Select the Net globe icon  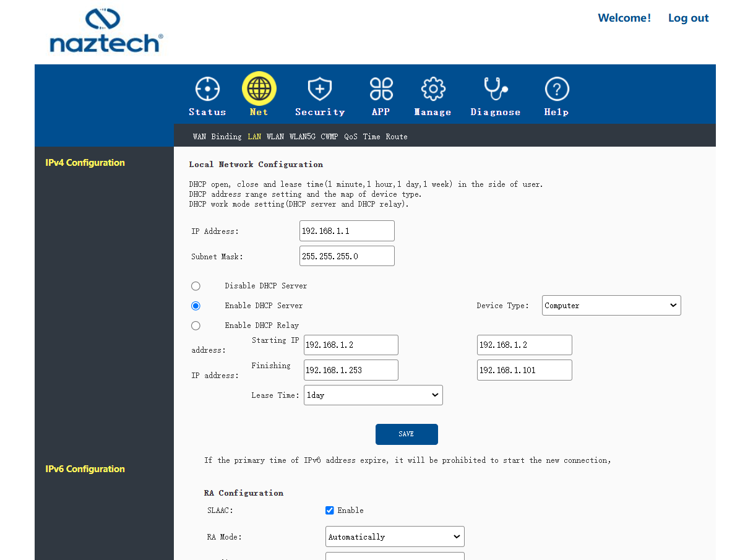(x=259, y=88)
